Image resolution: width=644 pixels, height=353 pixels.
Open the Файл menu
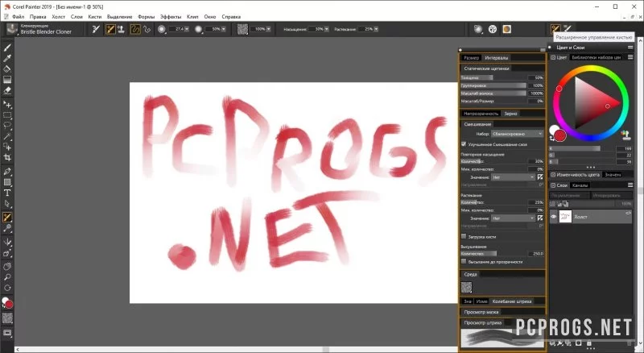tap(18, 17)
